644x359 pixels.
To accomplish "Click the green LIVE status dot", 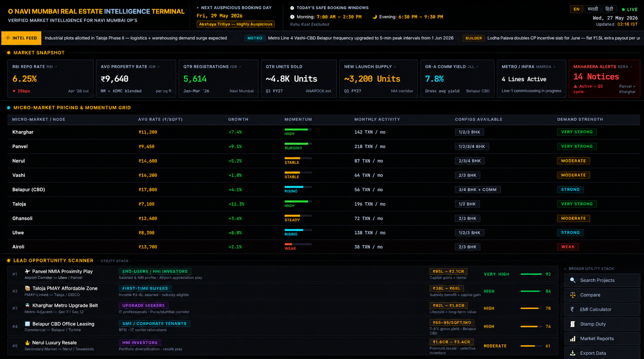I will click(623, 9).
